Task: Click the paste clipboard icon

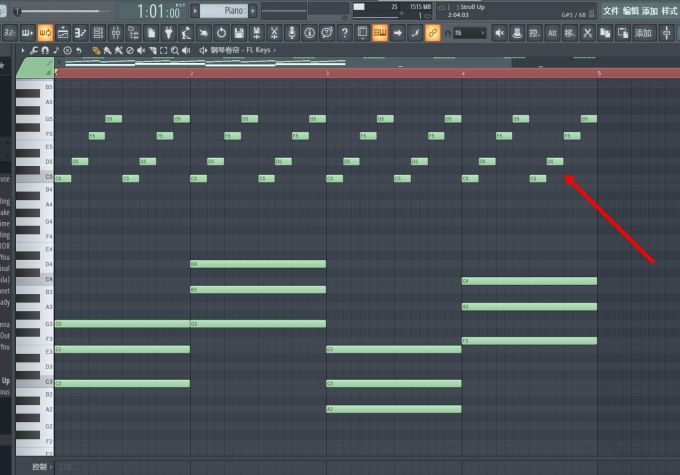Action: click(623, 33)
